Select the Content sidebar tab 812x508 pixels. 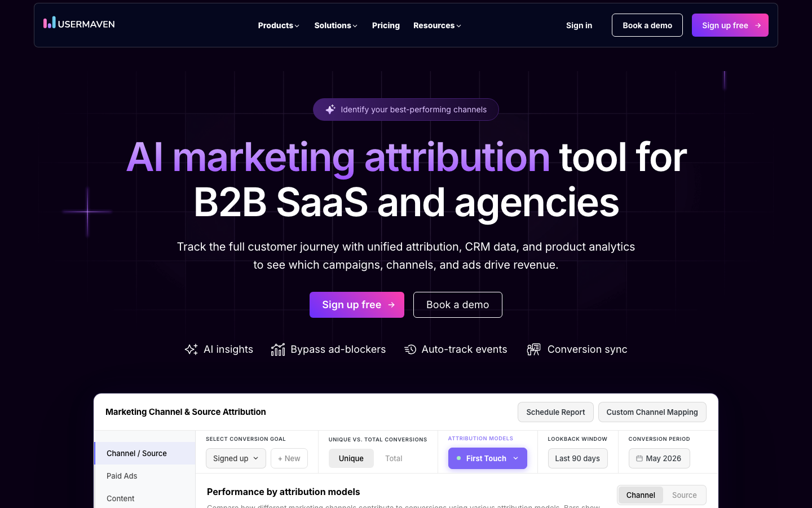(x=145, y=498)
